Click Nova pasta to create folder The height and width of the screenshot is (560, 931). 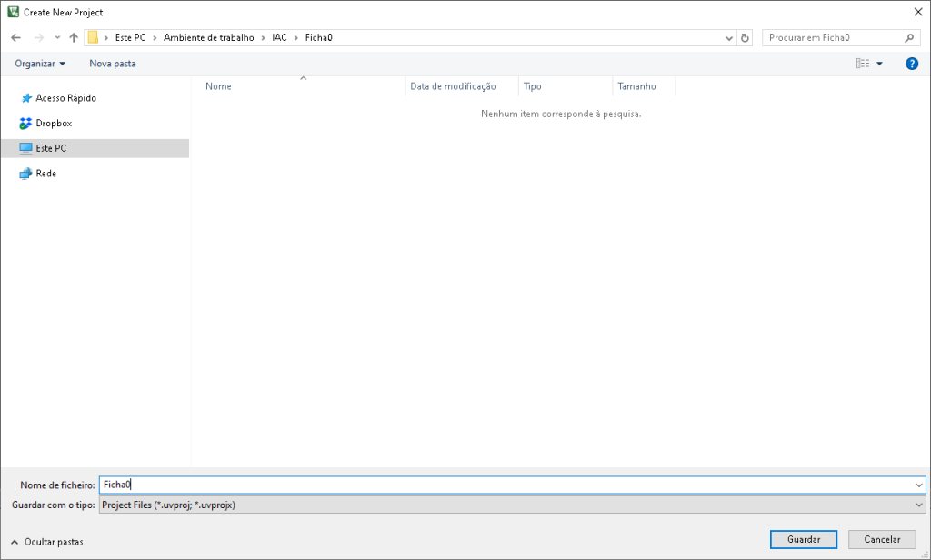112,64
